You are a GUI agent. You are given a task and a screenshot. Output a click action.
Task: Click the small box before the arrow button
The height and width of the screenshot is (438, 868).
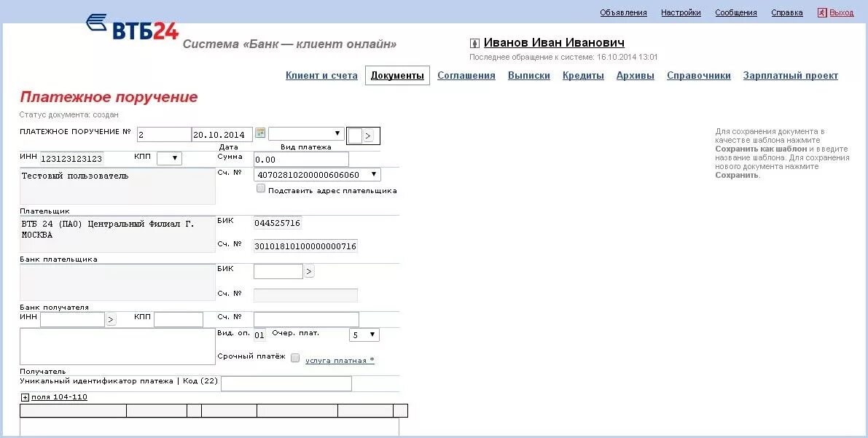coord(355,136)
